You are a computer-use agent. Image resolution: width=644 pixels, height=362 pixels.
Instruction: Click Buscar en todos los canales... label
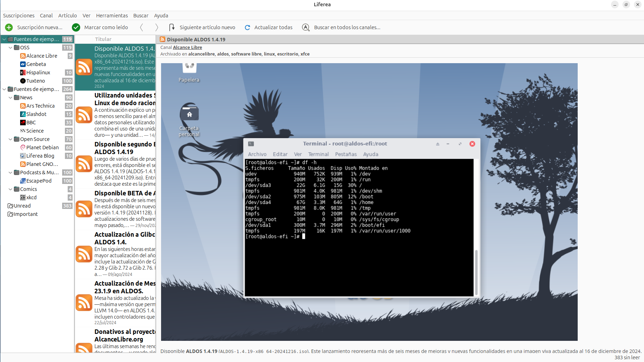pyautogui.click(x=347, y=27)
